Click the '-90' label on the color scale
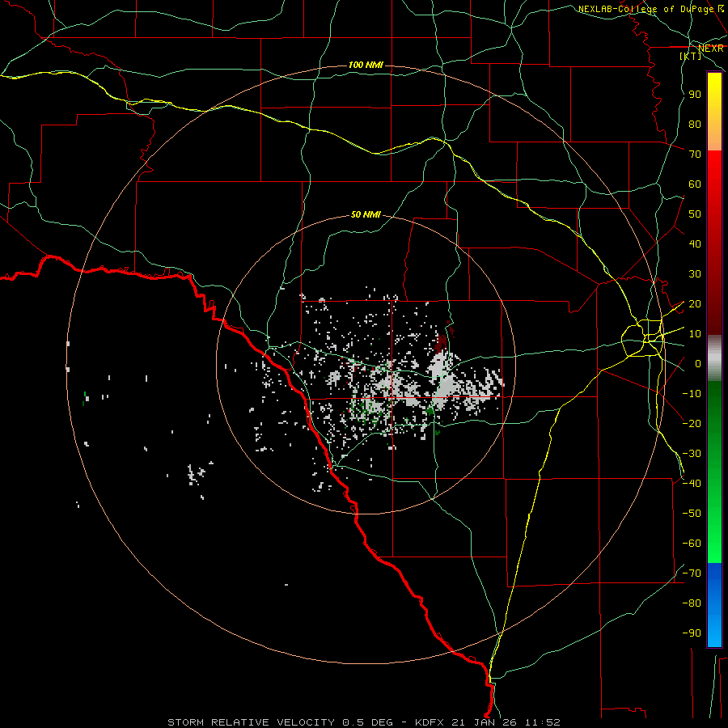Viewport: 728px width, 728px height. (692, 633)
